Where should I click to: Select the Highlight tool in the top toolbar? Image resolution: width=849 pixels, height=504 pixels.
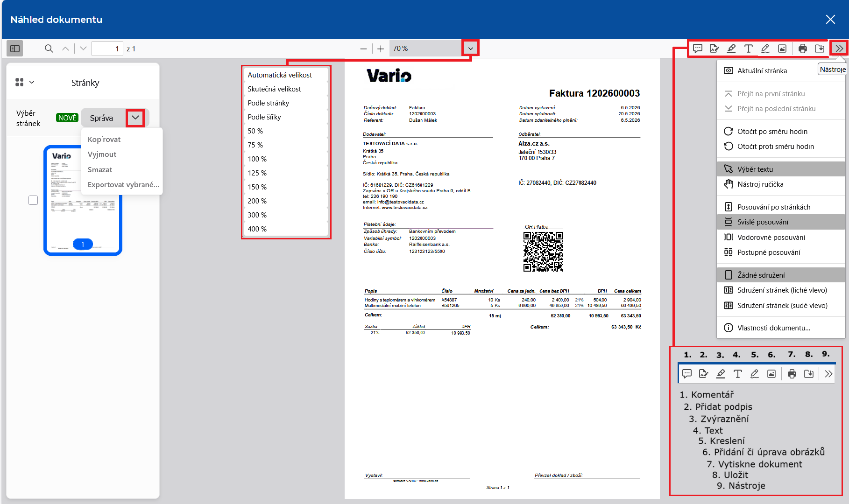[x=731, y=49]
